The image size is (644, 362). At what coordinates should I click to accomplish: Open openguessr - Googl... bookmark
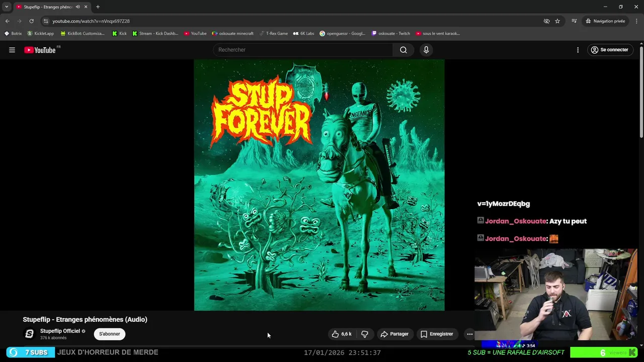click(x=343, y=34)
